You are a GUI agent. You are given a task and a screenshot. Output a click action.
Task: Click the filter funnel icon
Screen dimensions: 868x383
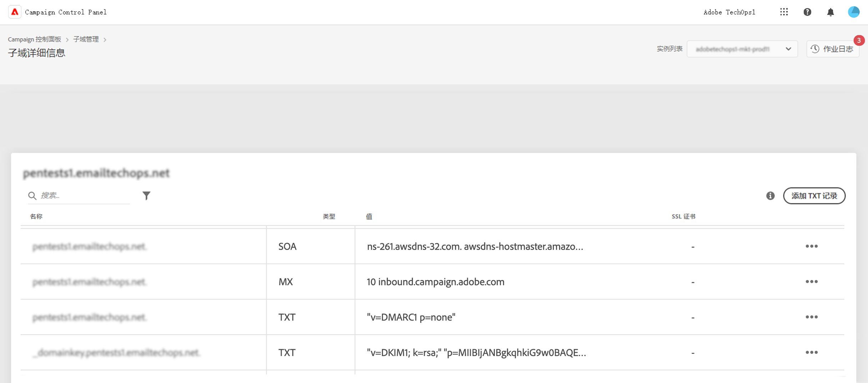tap(146, 195)
